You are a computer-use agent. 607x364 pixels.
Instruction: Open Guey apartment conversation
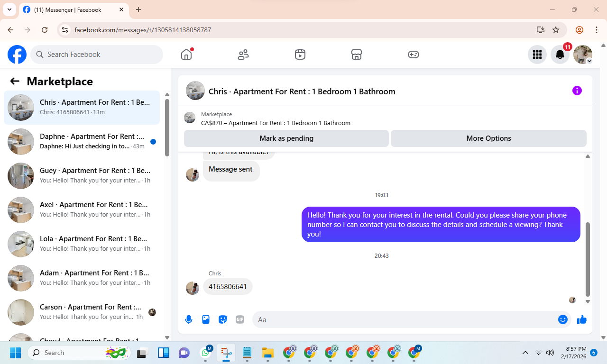click(x=82, y=176)
